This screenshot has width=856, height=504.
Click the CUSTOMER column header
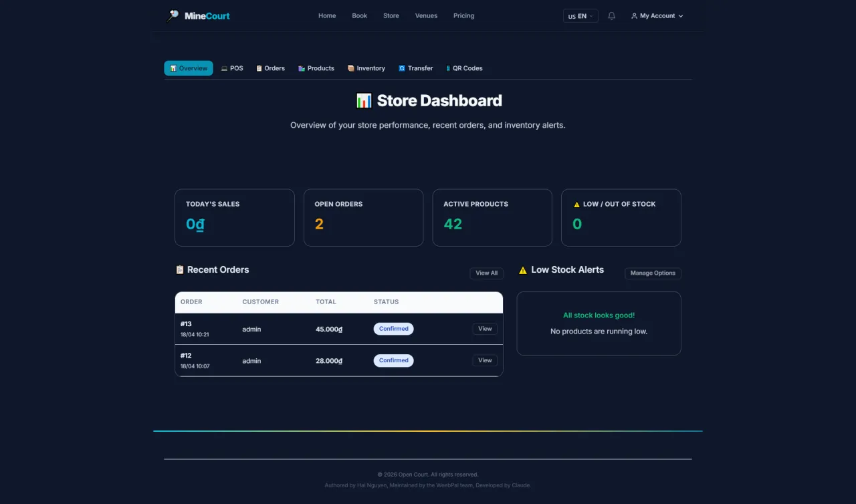coord(260,302)
